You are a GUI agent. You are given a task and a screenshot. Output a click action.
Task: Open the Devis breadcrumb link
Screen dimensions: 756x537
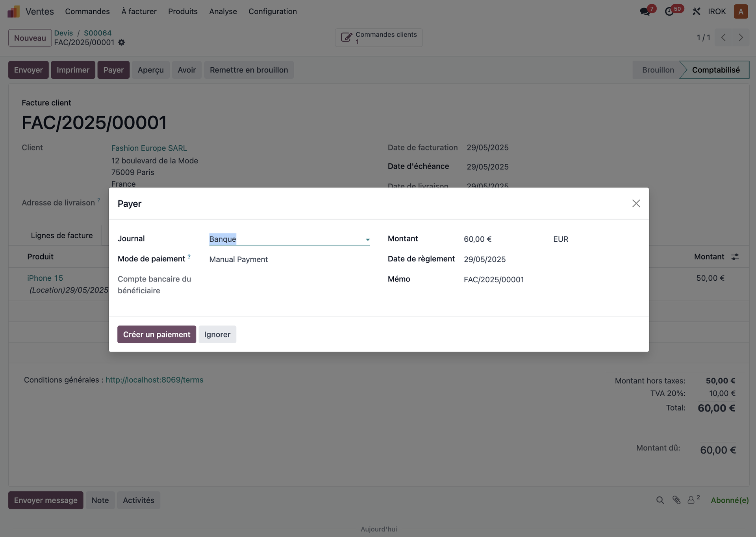coord(63,33)
